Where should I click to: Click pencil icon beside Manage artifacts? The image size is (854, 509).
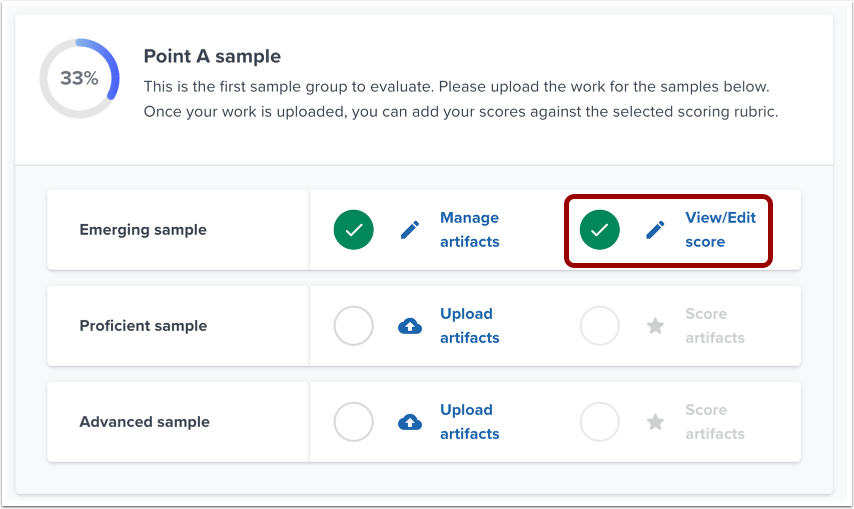coord(410,230)
